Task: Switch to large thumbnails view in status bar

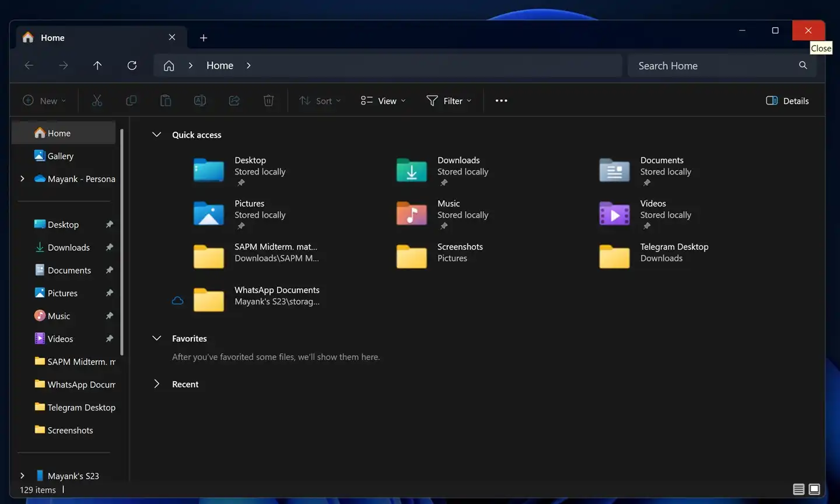Action: (x=814, y=489)
